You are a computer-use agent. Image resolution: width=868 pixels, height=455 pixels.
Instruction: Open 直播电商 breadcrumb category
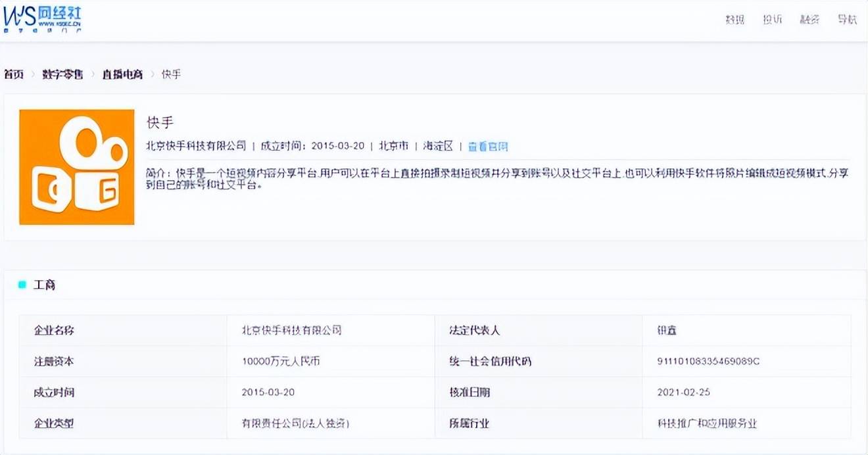point(122,74)
